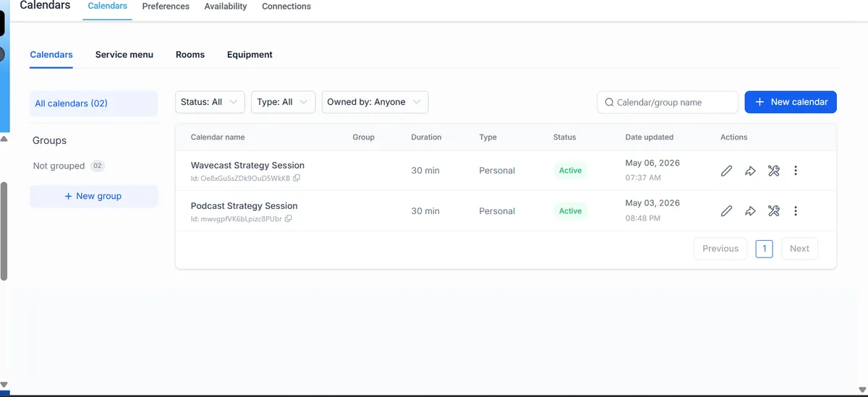Switch to the Calendars top navigation tab
The width and height of the screenshot is (868, 397).
(x=107, y=6)
